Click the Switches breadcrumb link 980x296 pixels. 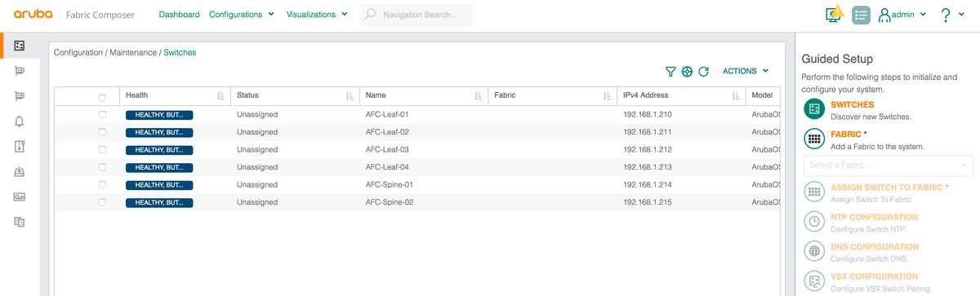(x=180, y=52)
